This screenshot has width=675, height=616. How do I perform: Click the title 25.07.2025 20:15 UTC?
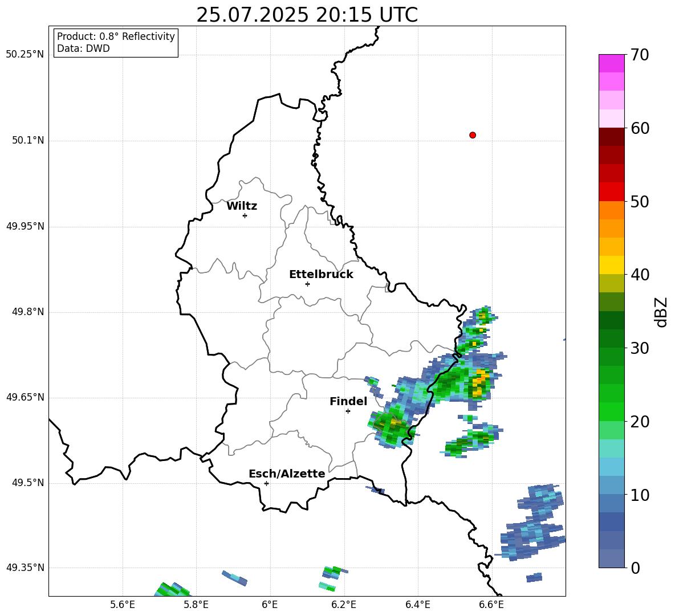click(307, 15)
